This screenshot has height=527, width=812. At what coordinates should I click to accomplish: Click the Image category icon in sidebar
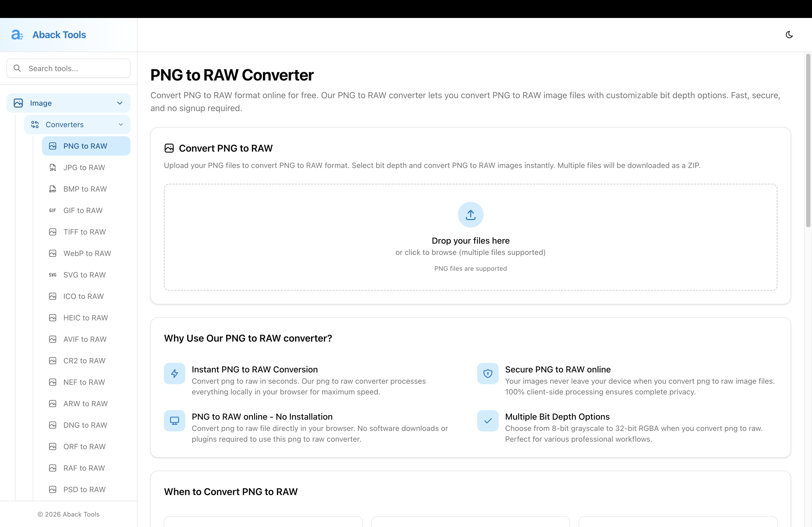(19, 103)
